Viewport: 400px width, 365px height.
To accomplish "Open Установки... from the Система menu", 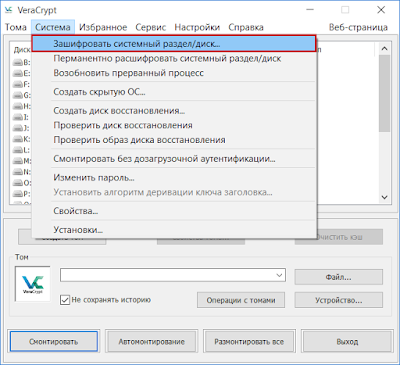I will [x=174, y=230].
